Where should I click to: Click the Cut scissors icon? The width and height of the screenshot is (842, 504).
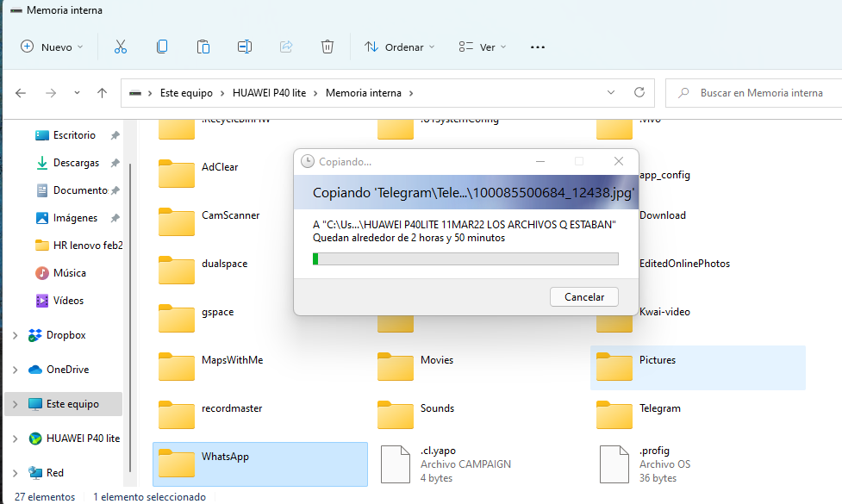(121, 47)
